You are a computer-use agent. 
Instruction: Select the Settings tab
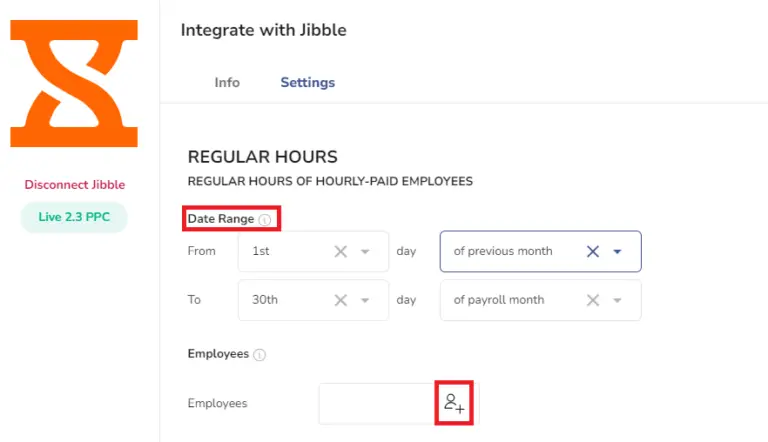click(308, 82)
